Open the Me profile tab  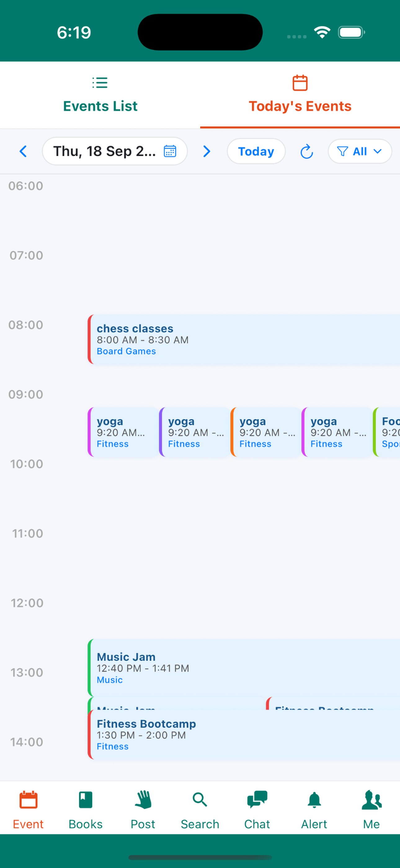[371, 809]
